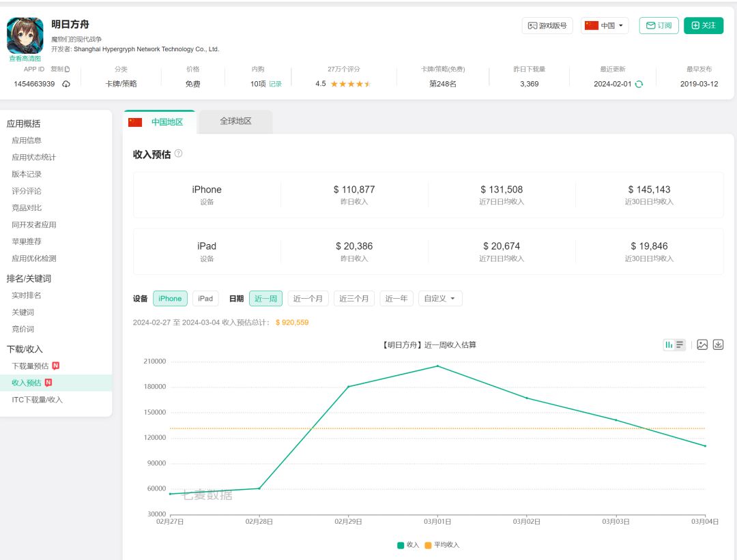Open the 中国 country dropdown
This screenshot has width=737, height=560.
tap(605, 26)
